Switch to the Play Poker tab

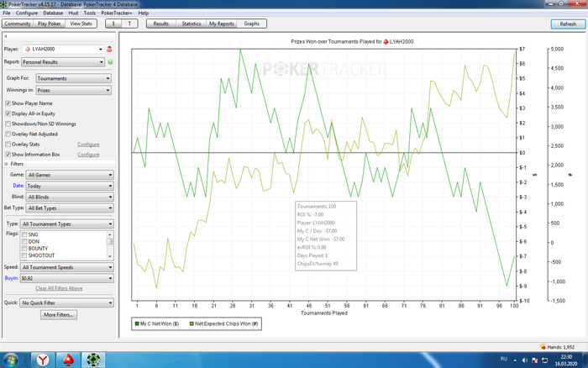pyautogui.click(x=49, y=24)
